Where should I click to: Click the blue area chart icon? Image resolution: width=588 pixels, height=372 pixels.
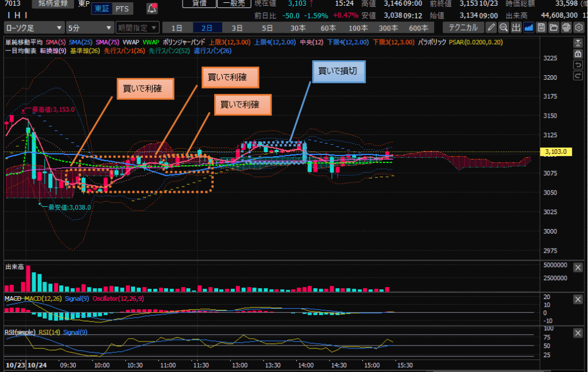pyautogui.click(x=529, y=28)
